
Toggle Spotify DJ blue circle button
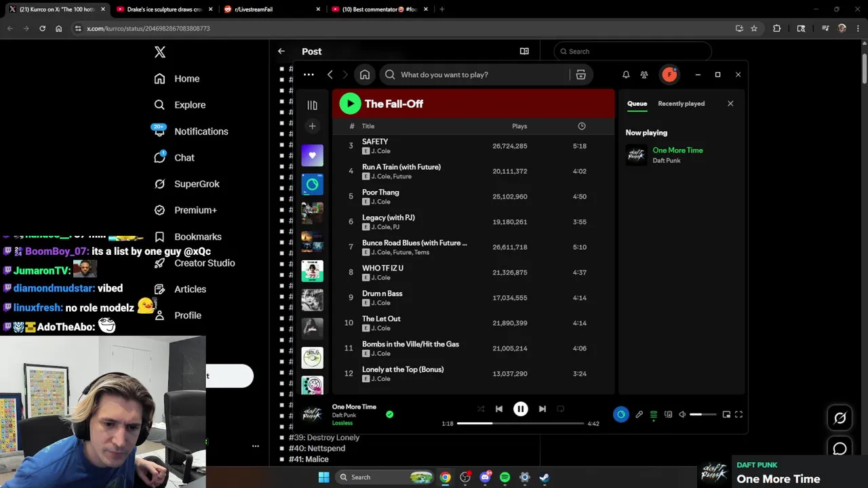[x=620, y=414]
